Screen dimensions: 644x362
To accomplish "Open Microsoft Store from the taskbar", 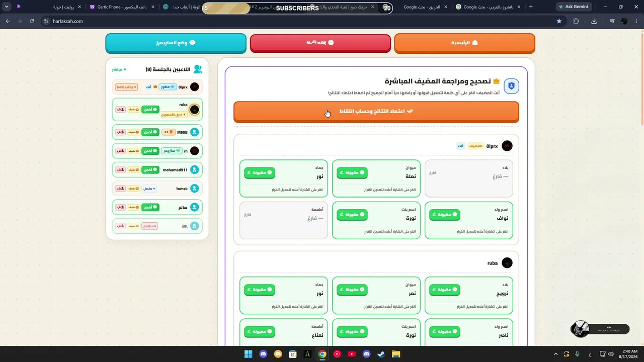I will point(293,354).
